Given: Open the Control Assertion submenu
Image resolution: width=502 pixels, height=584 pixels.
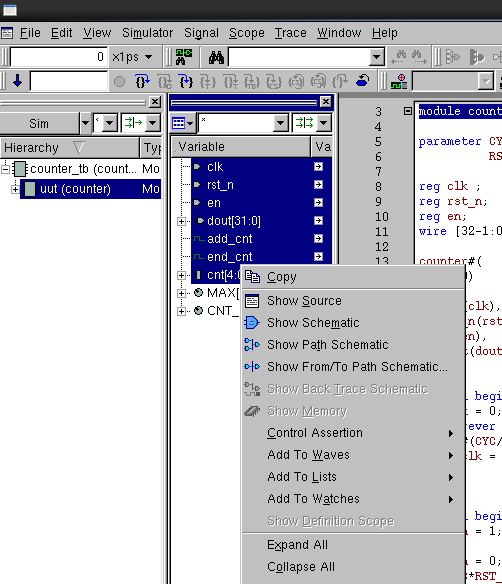Looking at the screenshot, I should 353,432.
